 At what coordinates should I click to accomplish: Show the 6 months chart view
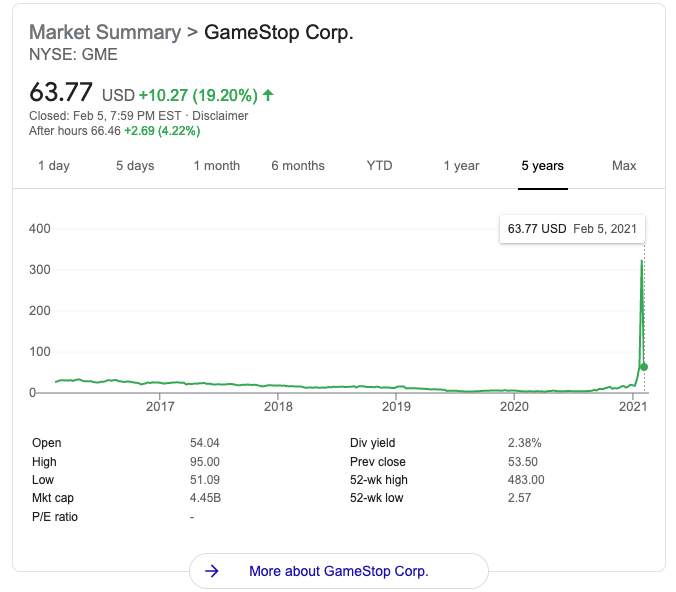click(298, 166)
